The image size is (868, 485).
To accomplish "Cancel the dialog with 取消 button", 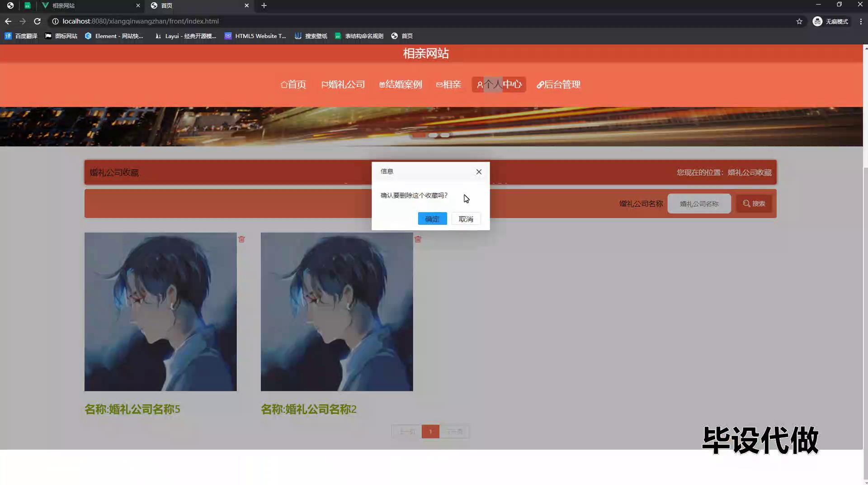I will click(x=466, y=219).
